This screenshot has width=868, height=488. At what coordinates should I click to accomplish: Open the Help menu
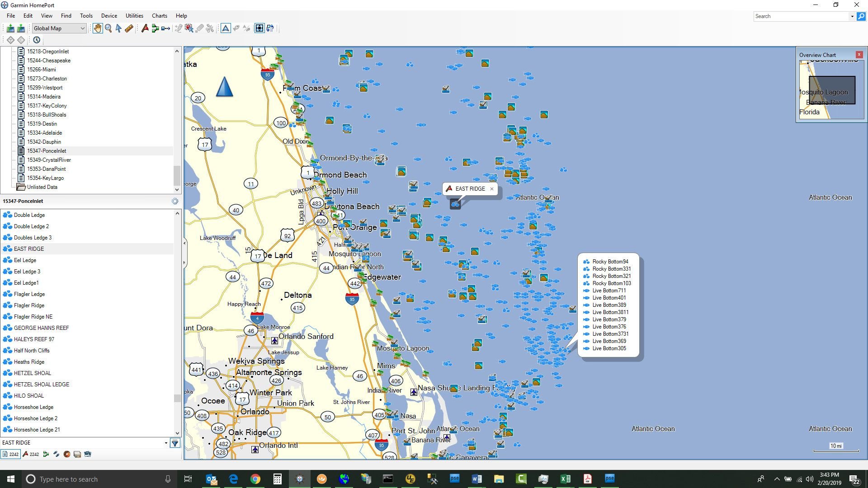point(181,16)
